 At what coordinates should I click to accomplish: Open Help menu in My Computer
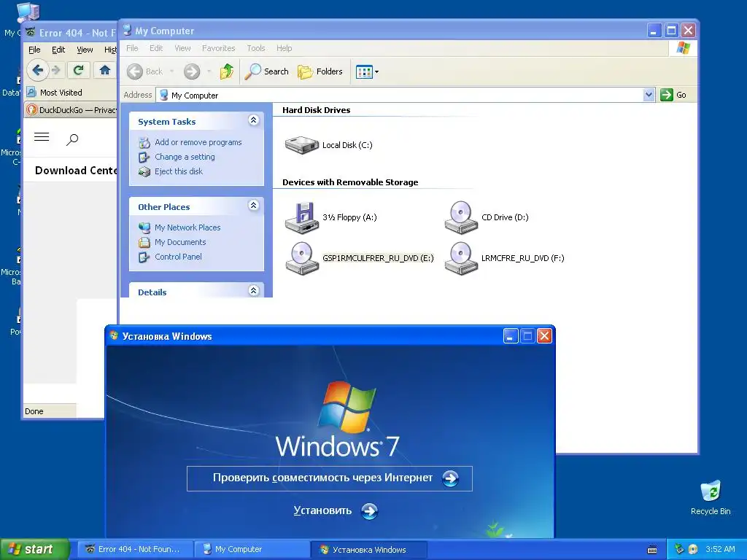point(284,48)
